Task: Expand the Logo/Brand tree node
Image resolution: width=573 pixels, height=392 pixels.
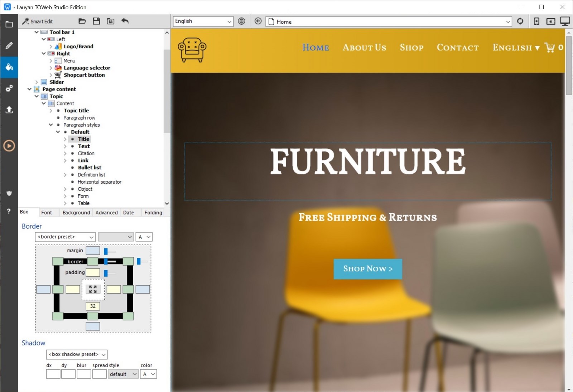Action: pyautogui.click(x=51, y=47)
